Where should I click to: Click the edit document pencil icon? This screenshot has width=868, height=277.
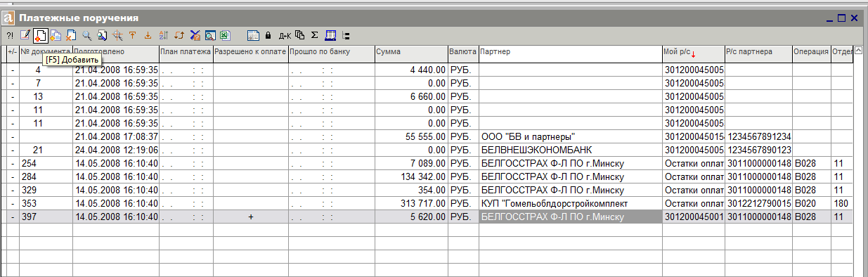(25, 35)
